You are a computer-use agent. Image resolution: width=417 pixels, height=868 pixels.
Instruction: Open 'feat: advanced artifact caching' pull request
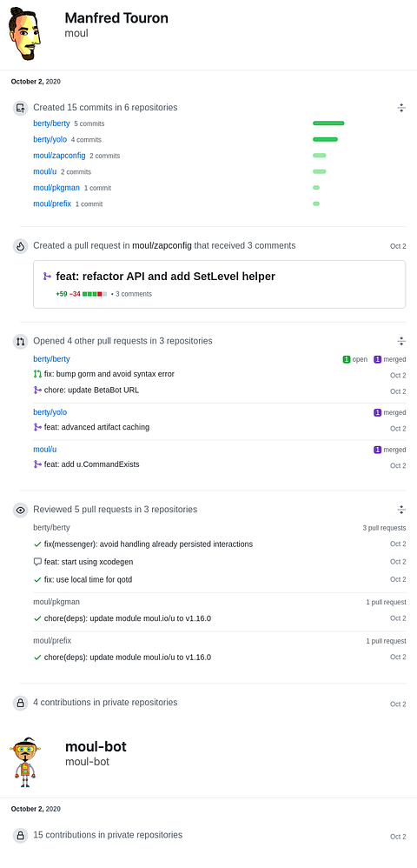tap(96, 427)
